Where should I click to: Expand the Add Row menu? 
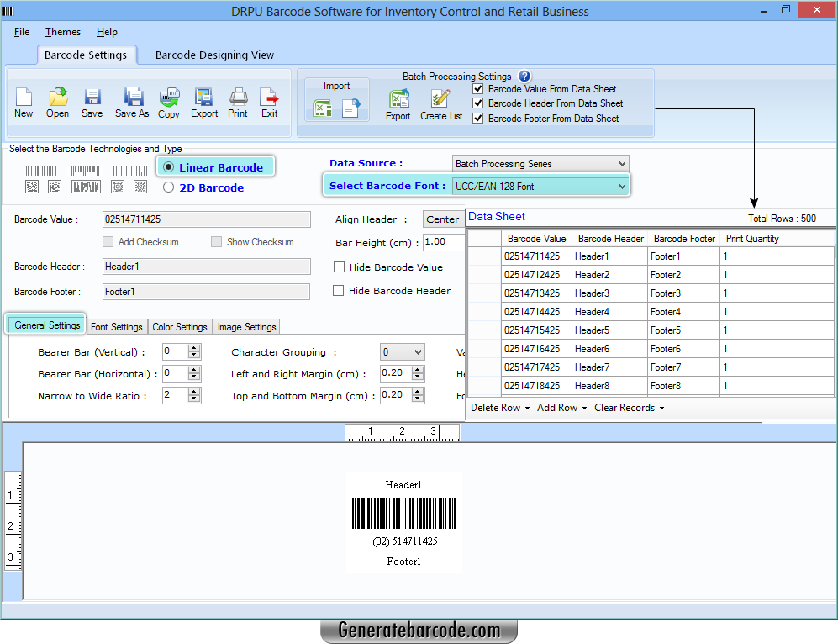(562, 408)
